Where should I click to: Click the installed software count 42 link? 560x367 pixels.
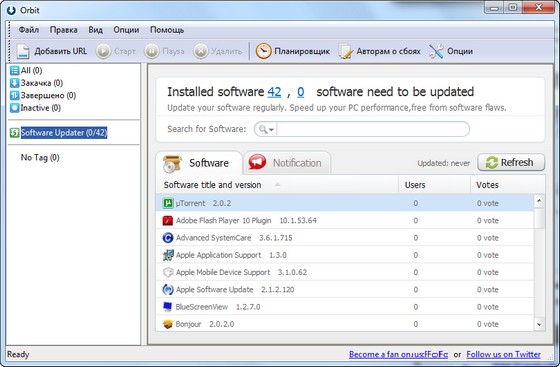pyautogui.click(x=274, y=92)
